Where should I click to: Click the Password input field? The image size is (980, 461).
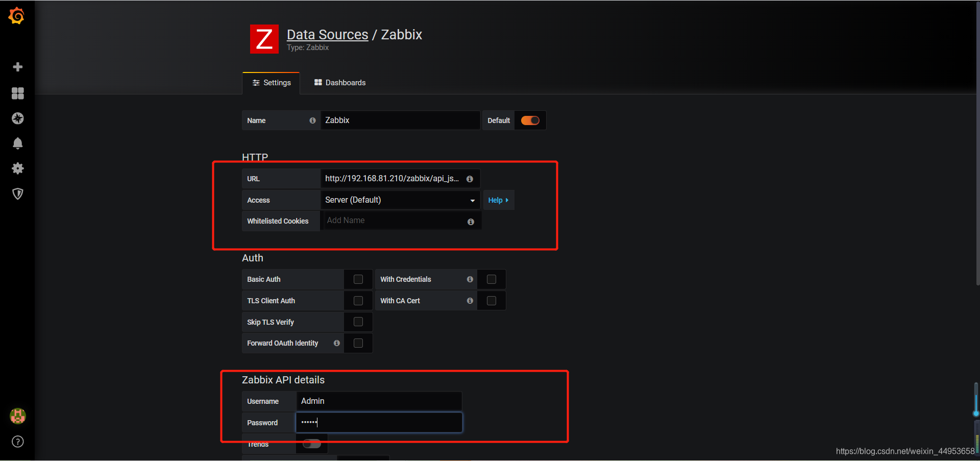click(x=379, y=423)
